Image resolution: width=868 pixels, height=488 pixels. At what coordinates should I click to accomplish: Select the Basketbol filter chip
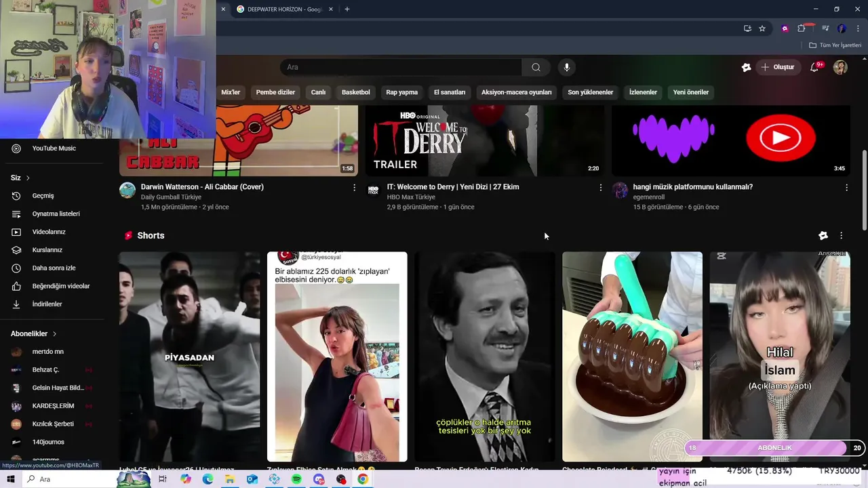(x=356, y=92)
